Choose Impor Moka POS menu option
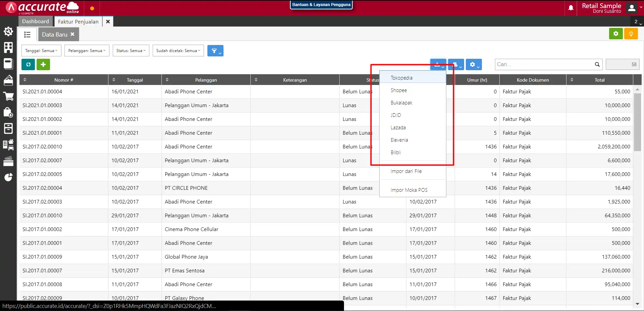 [412, 190]
